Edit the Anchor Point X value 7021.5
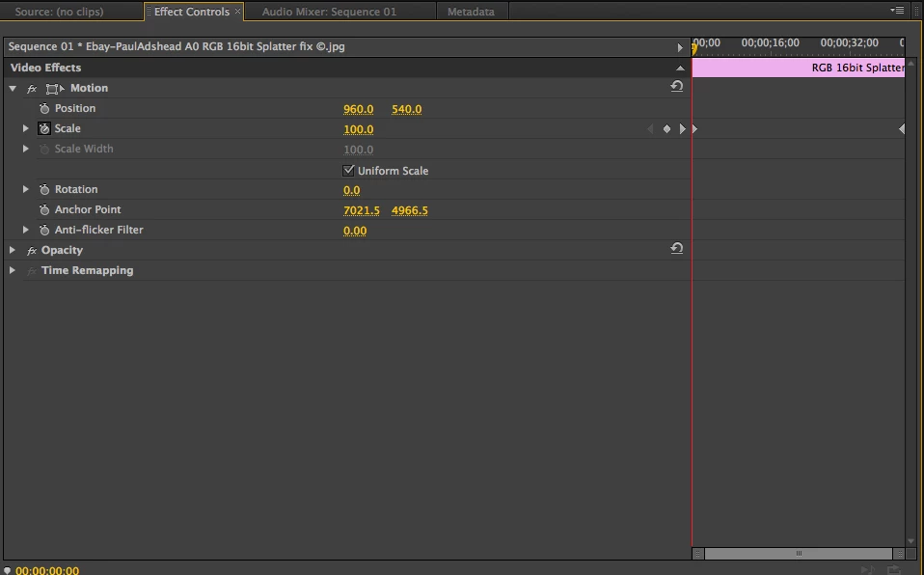 (362, 210)
